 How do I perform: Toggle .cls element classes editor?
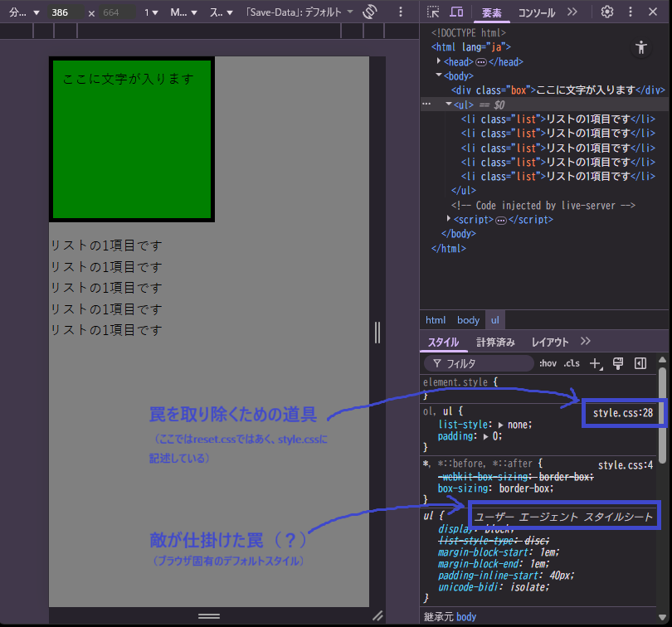[x=572, y=362]
